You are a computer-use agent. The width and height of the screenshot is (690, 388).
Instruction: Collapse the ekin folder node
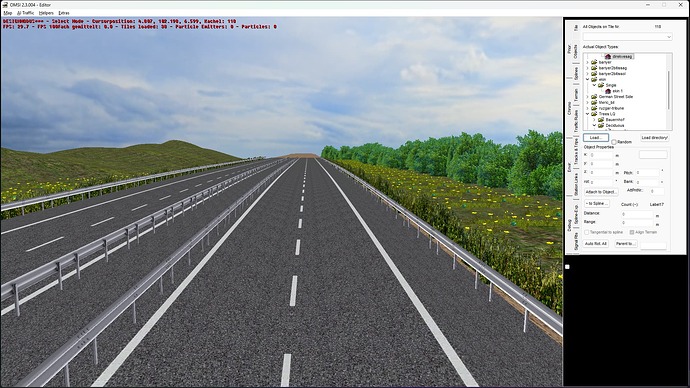[x=587, y=79]
